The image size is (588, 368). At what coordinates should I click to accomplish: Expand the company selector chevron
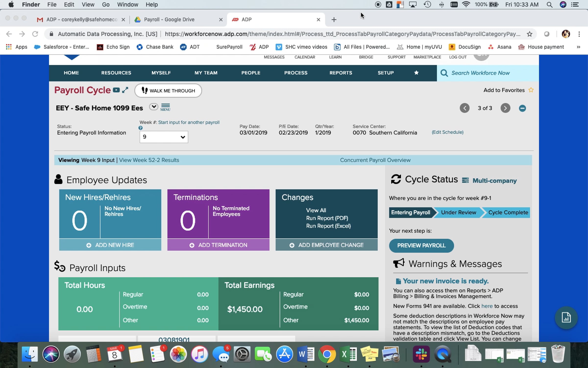tap(154, 107)
